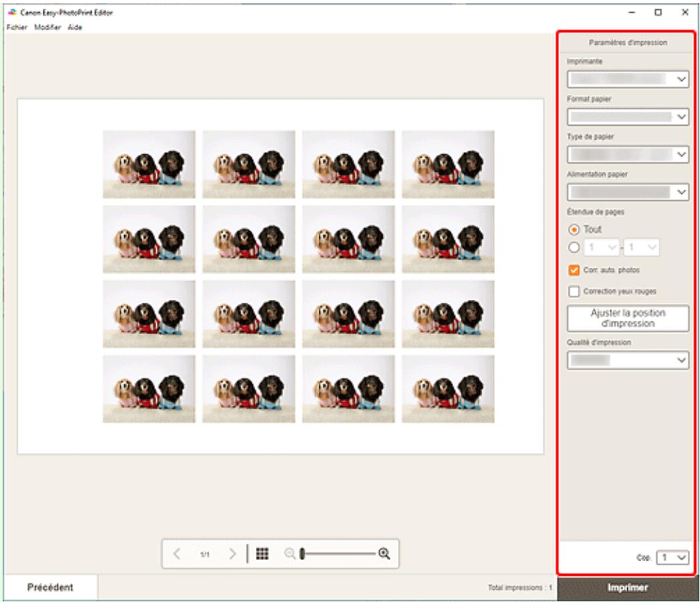700x602 pixels.
Task: Click the zoom slider handle
Action: 302,554
